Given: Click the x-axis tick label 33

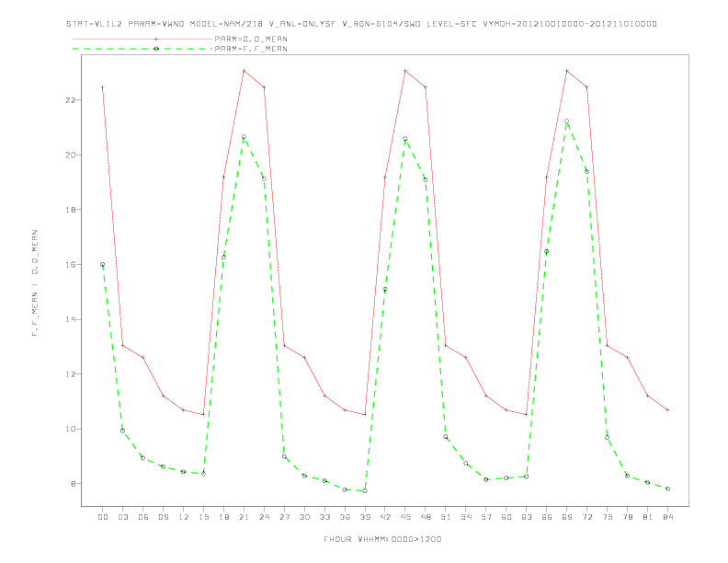Looking at the screenshot, I should click(324, 517).
